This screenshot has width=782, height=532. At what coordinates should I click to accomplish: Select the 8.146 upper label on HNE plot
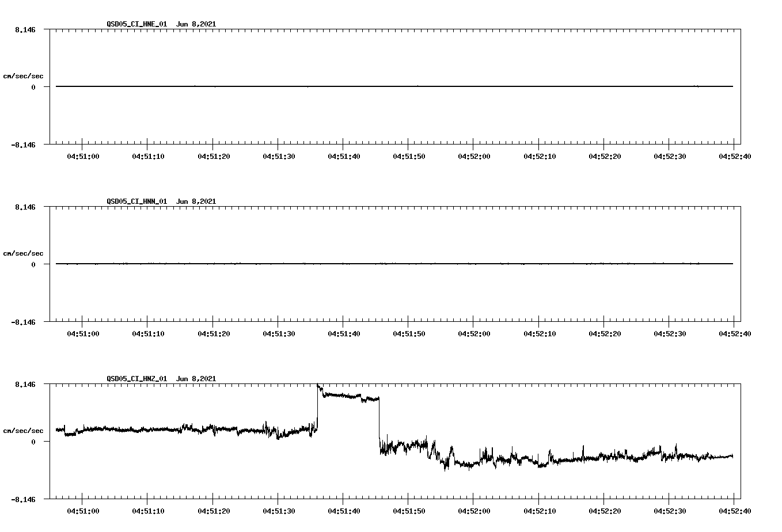point(25,29)
